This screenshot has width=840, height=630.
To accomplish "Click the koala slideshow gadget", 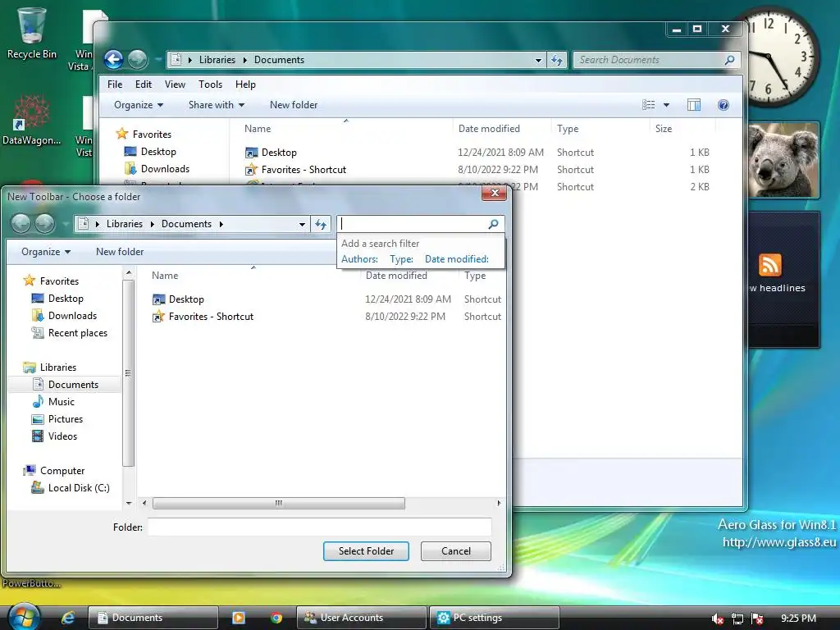I will click(783, 160).
